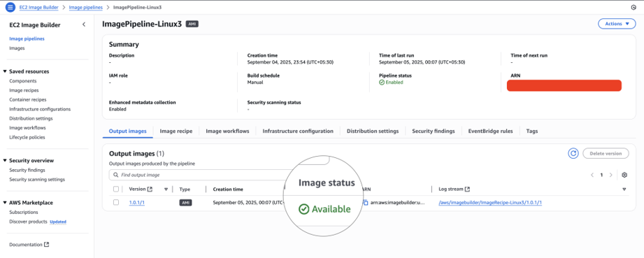This screenshot has width=644, height=258.
Task: Go to previous page arrow
Action: [x=592, y=175]
